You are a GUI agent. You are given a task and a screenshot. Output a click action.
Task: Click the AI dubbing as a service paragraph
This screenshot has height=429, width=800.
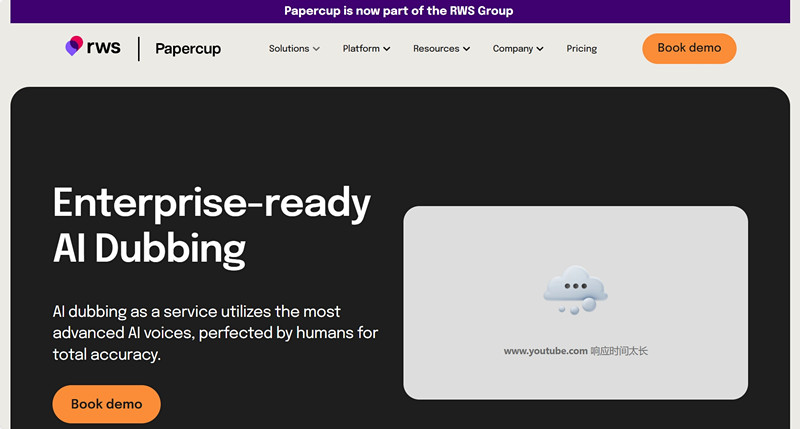[x=215, y=333]
